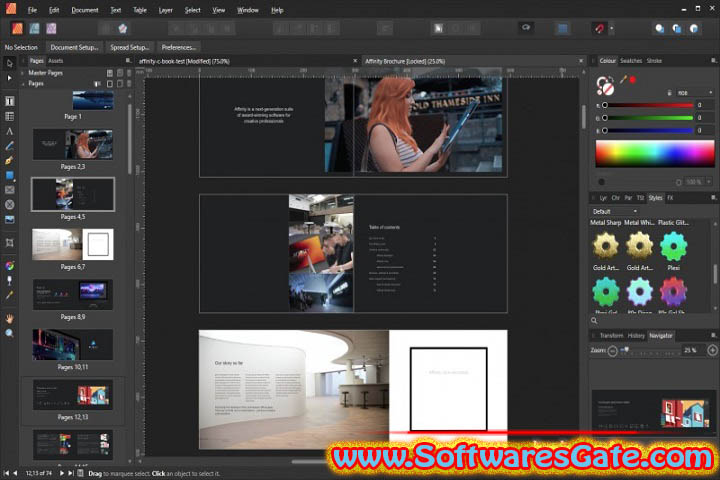Select the Artistic Text tool
720x480 pixels.
pos(9,131)
